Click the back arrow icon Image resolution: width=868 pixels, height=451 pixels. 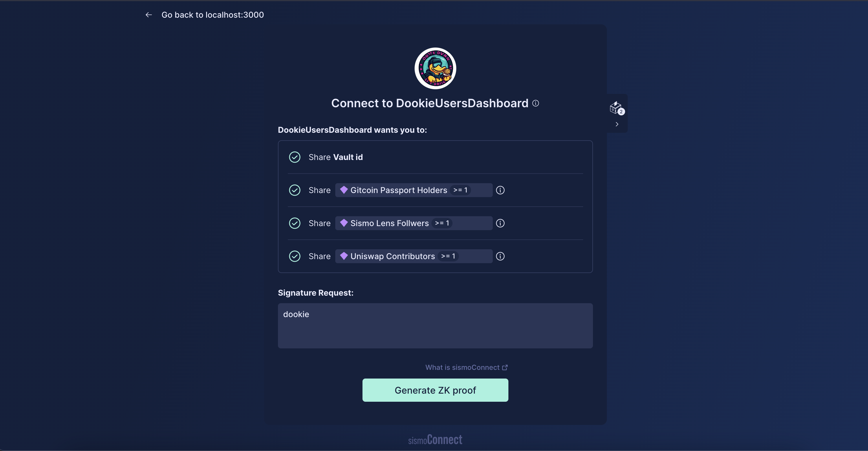[149, 15]
